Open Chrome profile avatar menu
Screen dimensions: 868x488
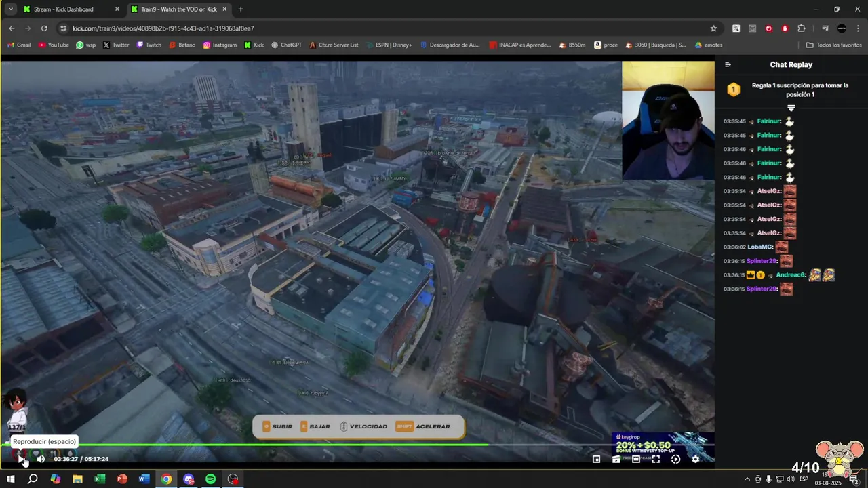coord(842,28)
